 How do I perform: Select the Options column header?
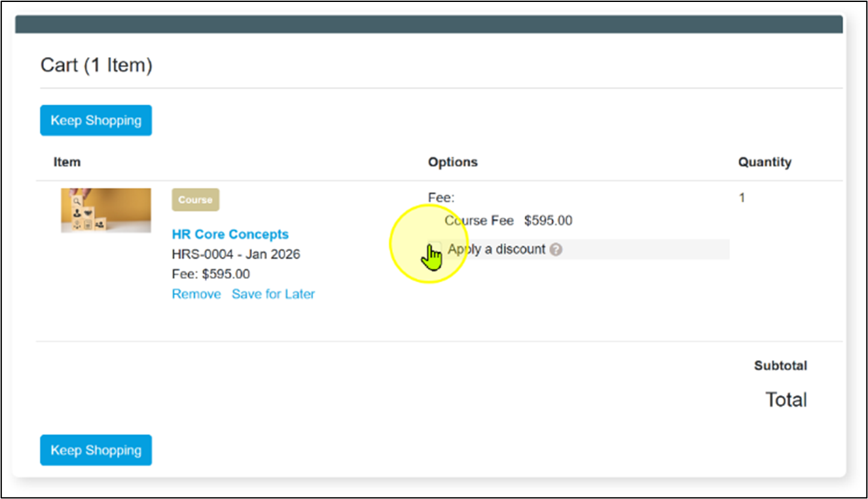coord(453,162)
